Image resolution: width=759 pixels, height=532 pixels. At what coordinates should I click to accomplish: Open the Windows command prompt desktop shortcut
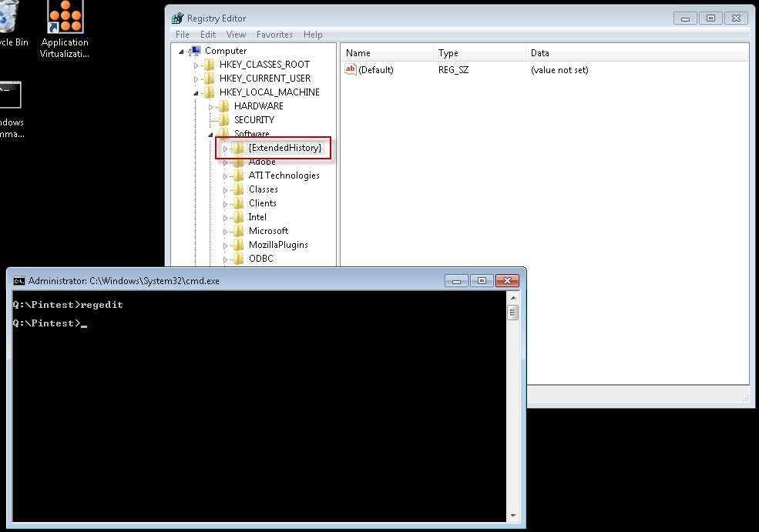pos(11,96)
